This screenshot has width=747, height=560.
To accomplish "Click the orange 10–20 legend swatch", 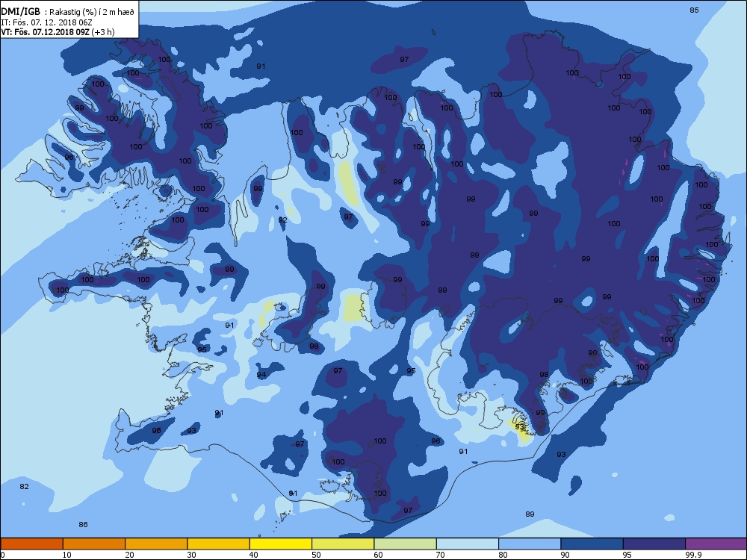I will coord(94,544).
